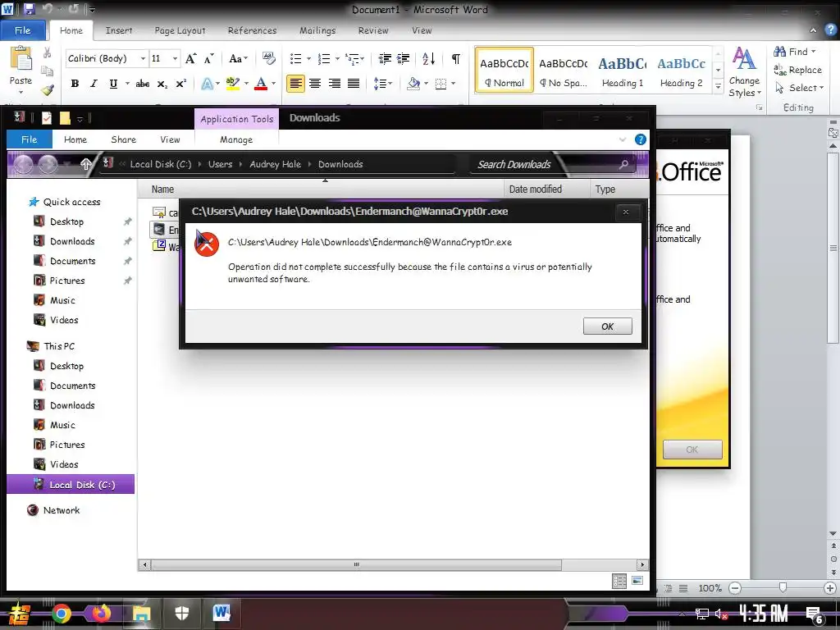The image size is (840, 630).
Task: Justify text in Word
Action: (x=354, y=84)
